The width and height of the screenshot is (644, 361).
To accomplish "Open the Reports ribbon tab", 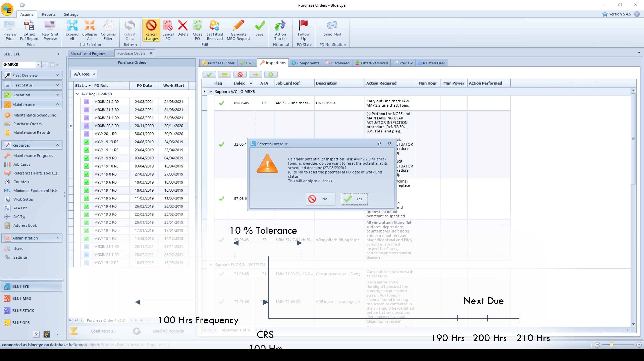I will (x=49, y=14).
